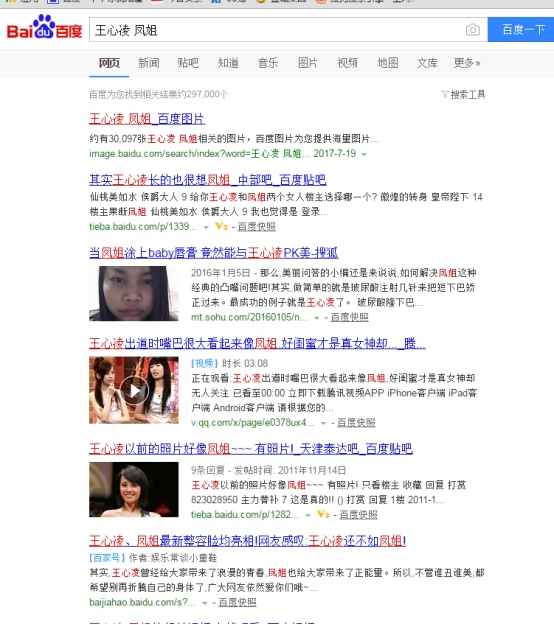
Task: Expand arrow beside image.baidu.com 2017-7-19
Action: (x=364, y=154)
